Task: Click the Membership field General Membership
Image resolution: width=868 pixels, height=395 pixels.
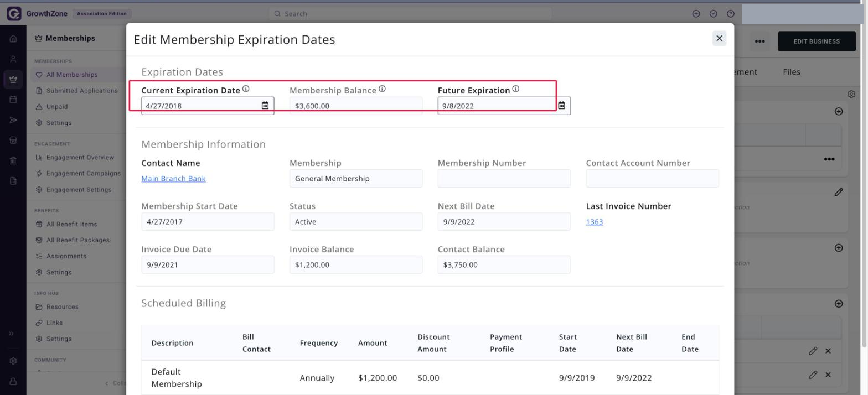Action: (x=356, y=179)
